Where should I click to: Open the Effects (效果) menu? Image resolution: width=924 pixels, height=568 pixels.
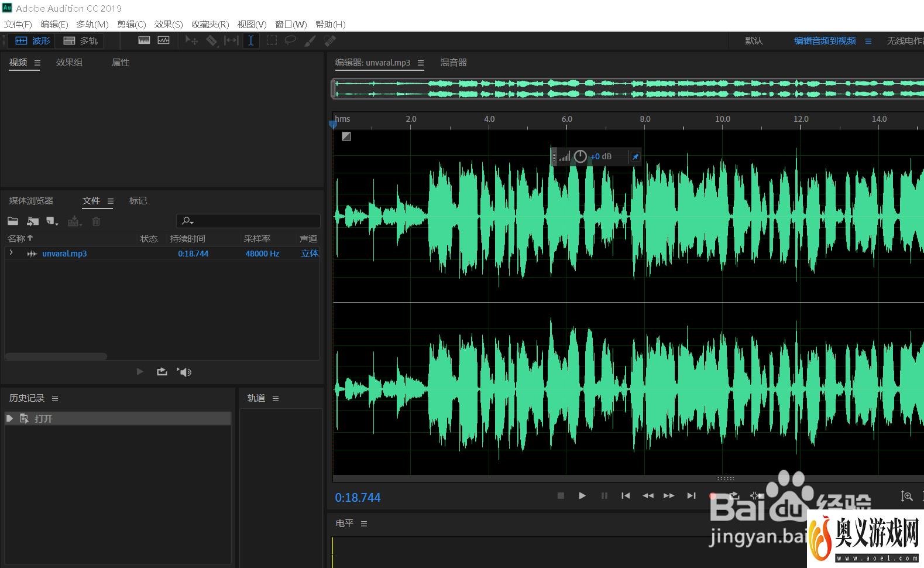coord(169,24)
